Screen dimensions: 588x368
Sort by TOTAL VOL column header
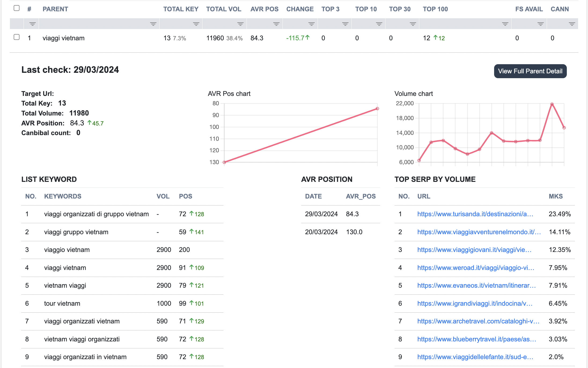224,9
